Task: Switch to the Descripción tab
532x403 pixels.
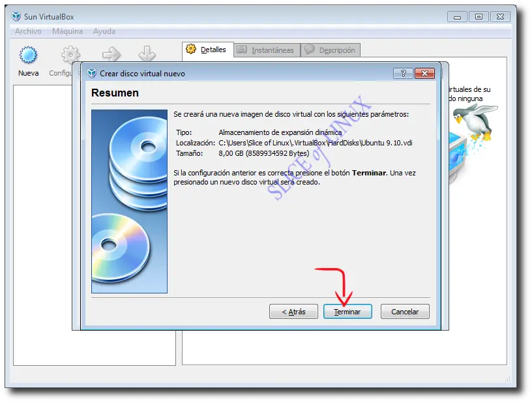Action: point(331,50)
